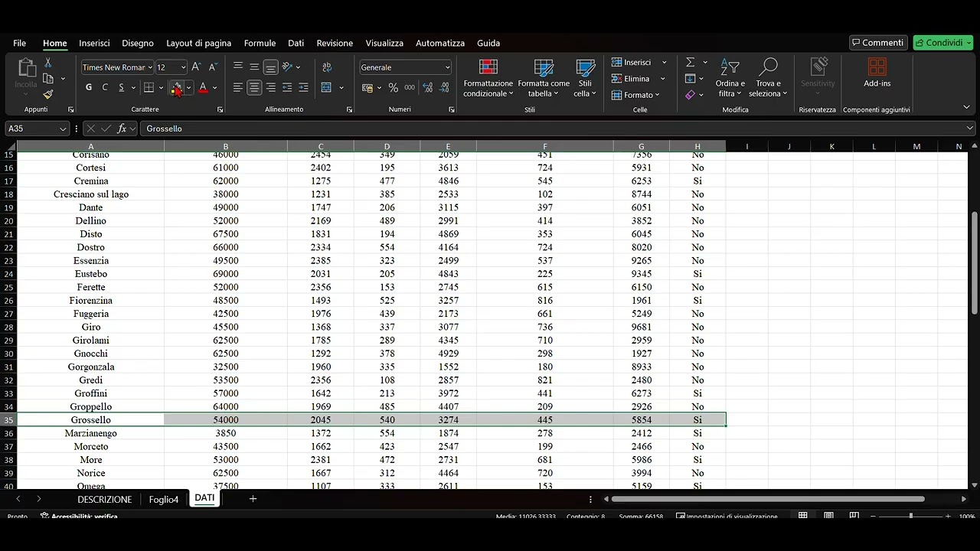The image size is (980, 551).
Task: Open the font name Times New Roman dropdown
Action: click(149, 67)
